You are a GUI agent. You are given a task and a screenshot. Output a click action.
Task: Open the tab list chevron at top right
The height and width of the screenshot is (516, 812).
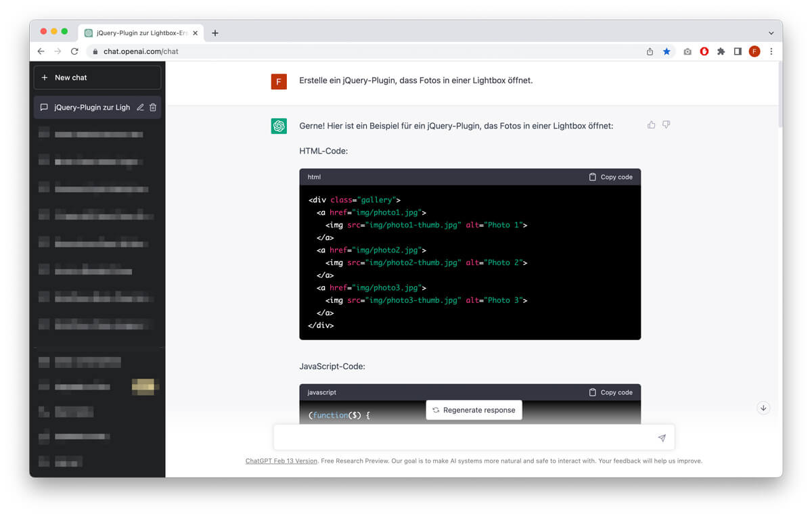(771, 32)
